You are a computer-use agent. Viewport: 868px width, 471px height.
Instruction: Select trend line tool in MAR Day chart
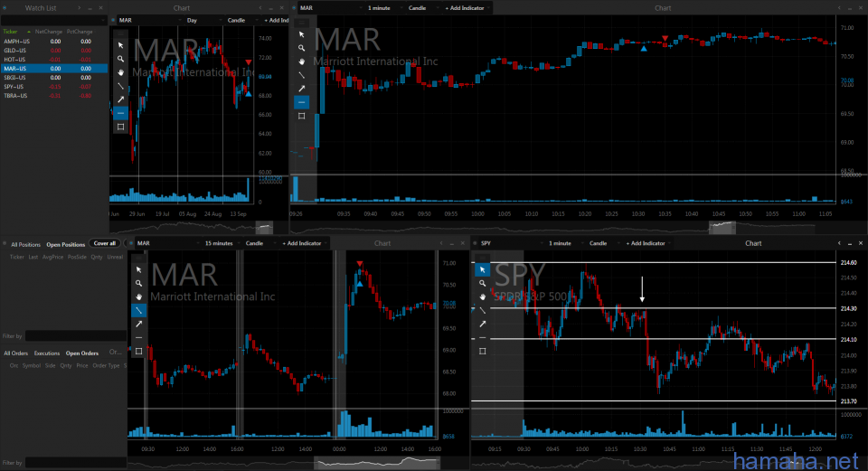pyautogui.click(x=120, y=86)
